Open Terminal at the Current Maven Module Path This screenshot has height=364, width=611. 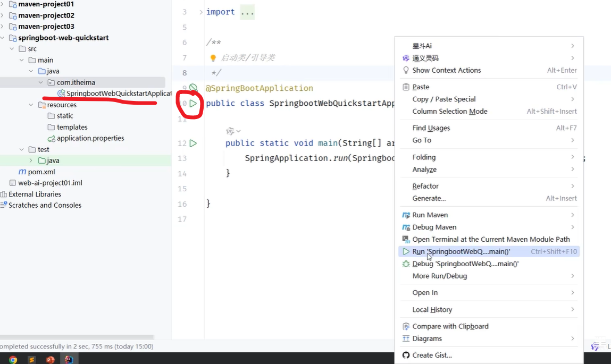[491, 239]
